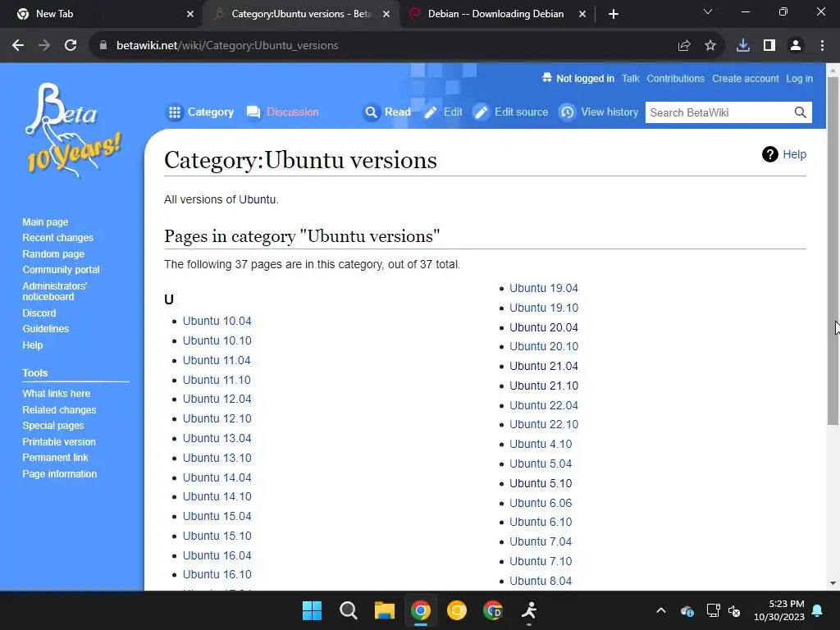840x630 pixels.
Task: Click the browser address bar URL
Action: [x=227, y=46]
